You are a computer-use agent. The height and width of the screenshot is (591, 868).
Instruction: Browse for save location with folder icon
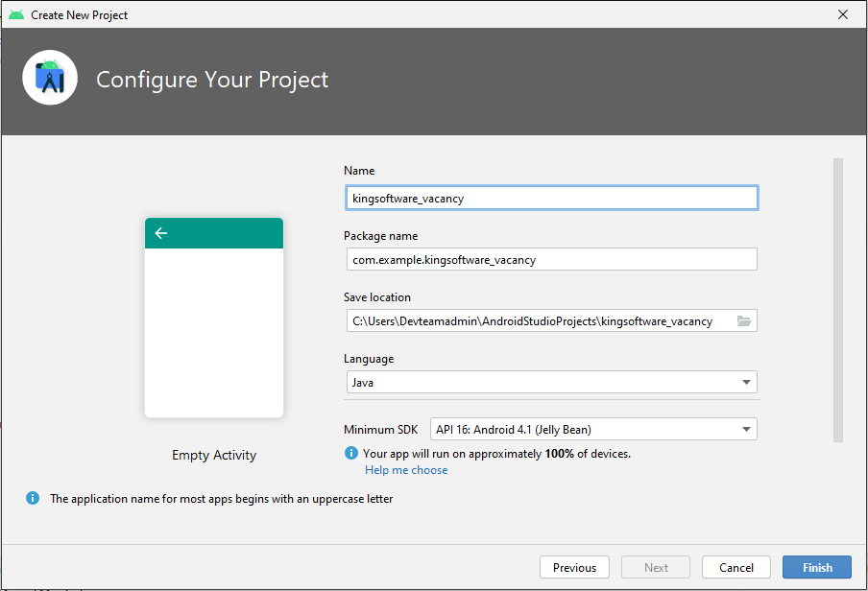click(x=744, y=320)
